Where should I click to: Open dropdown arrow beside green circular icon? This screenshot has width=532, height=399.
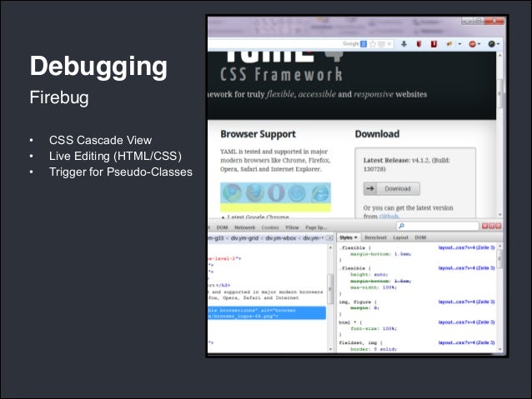498,44
